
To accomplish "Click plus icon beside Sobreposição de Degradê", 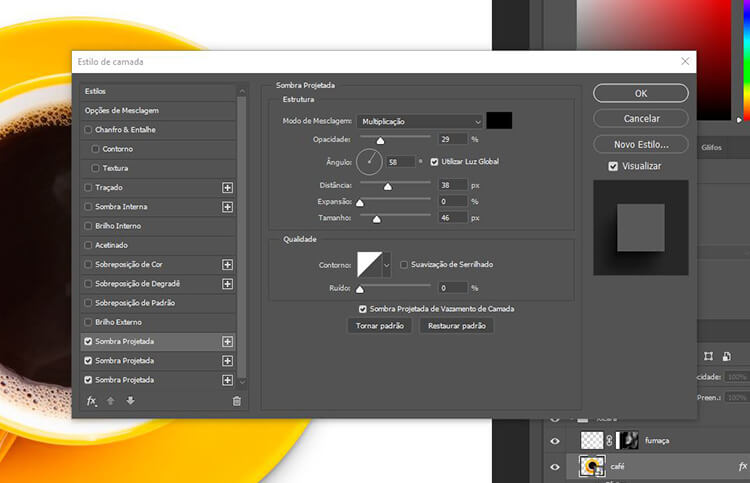I will (228, 284).
